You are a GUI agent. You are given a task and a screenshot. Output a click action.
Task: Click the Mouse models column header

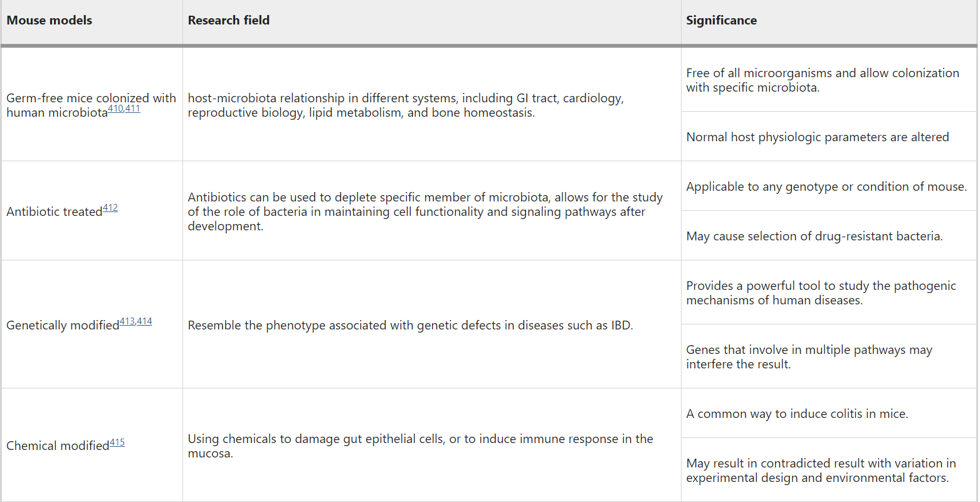coord(50,21)
